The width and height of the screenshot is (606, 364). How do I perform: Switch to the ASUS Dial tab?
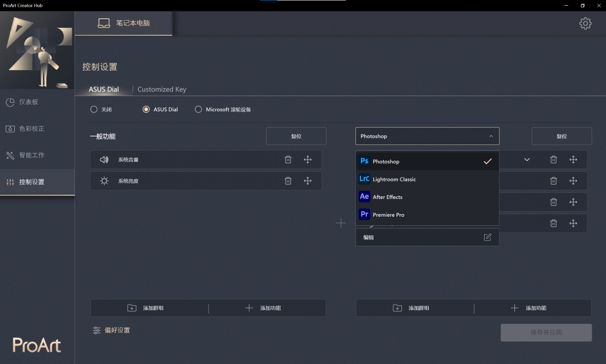pos(104,89)
